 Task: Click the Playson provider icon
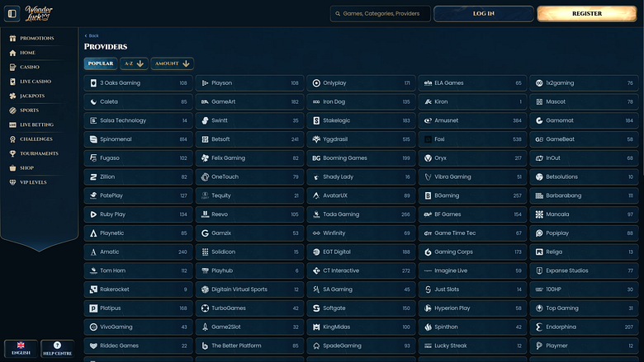pyautogui.click(x=205, y=82)
